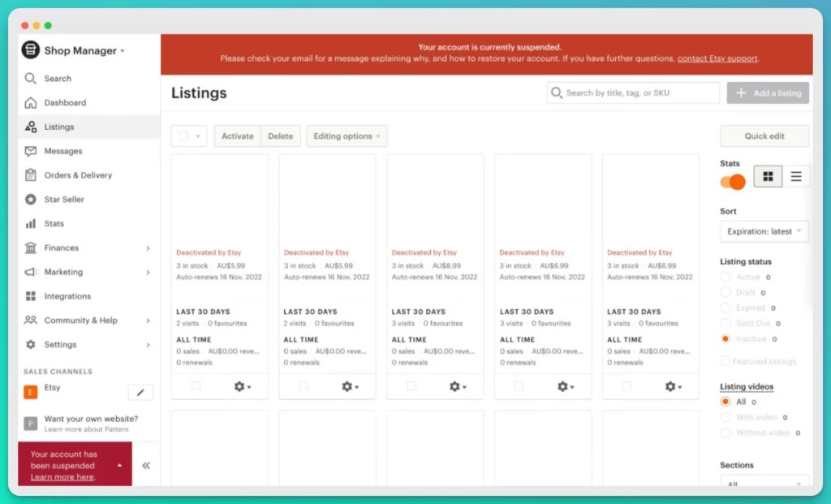This screenshot has height=504, width=831.
Task: Expand the account suspended notice arrow
Action: pos(120,465)
